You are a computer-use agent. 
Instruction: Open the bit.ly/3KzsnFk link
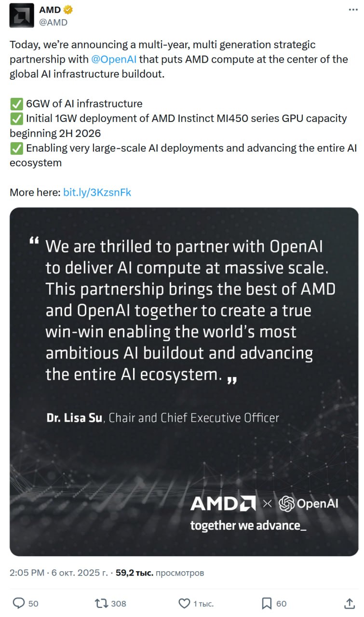(97, 192)
